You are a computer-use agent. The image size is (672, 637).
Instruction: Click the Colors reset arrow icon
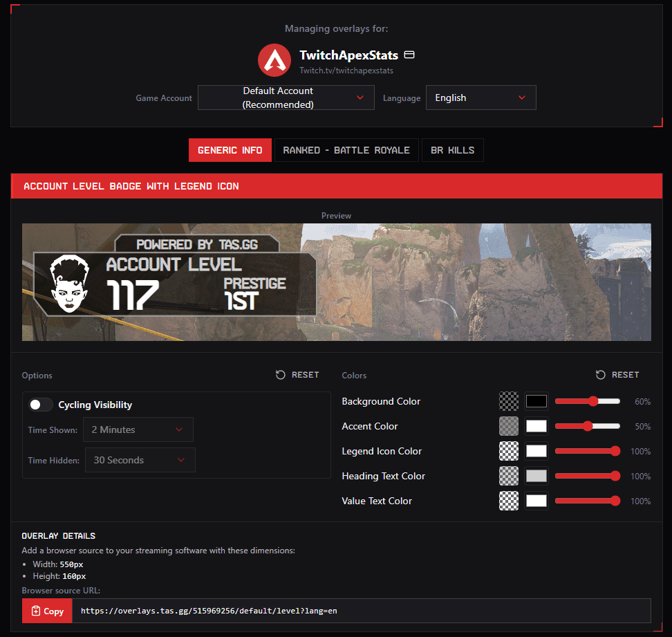(x=600, y=375)
